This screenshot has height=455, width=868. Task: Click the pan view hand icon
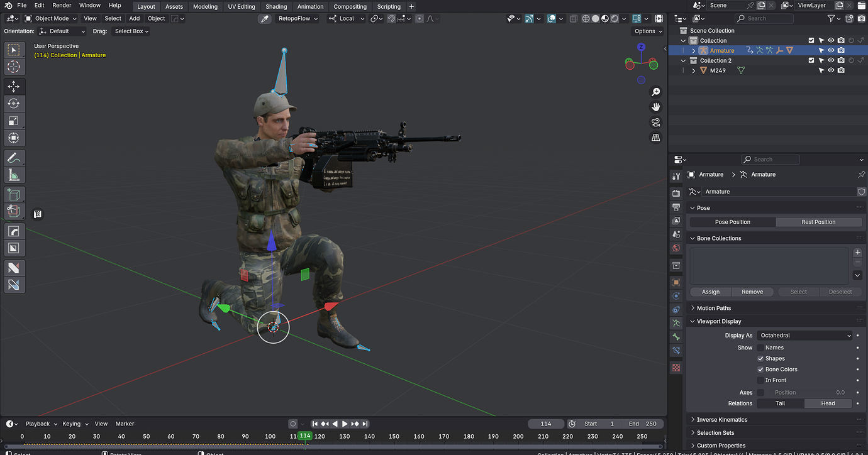[x=655, y=107]
